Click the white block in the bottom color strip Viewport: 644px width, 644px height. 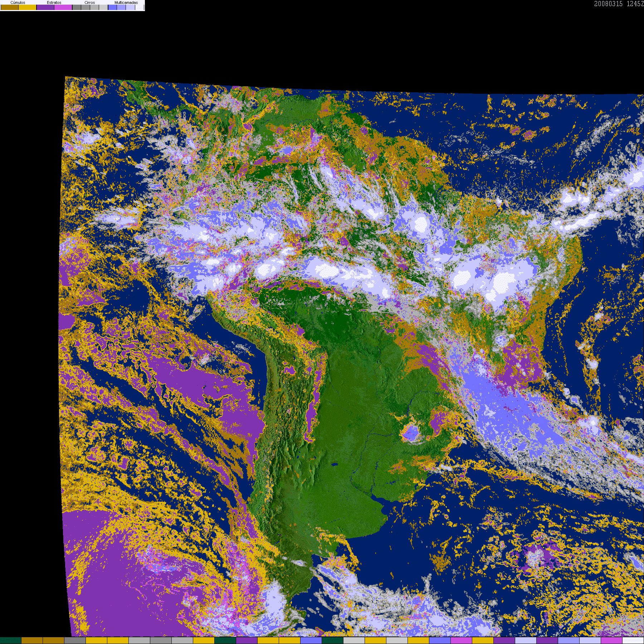pyautogui.click(x=633, y=640)
